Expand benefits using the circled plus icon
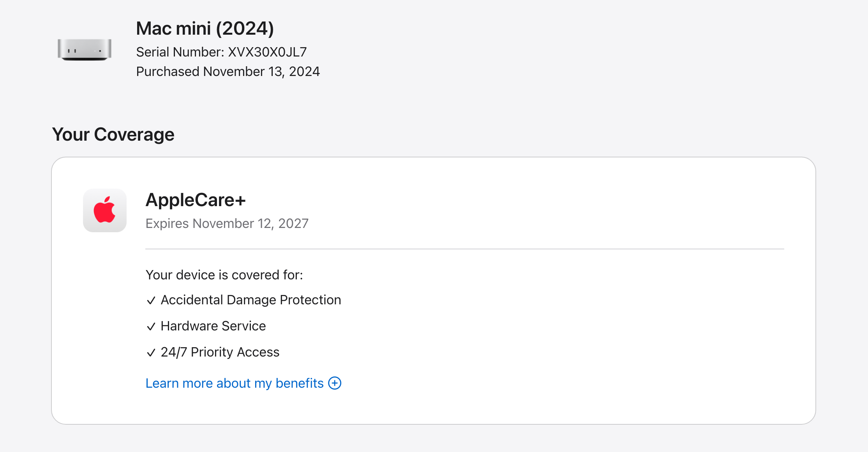868x452 pixels. [335, 383]
